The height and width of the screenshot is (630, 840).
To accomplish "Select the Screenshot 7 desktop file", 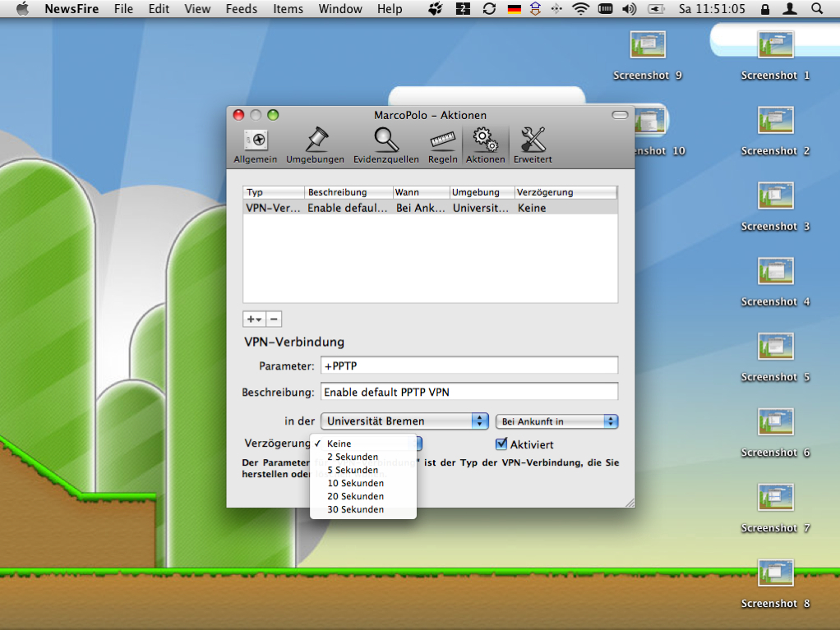I will click(775, 508).
